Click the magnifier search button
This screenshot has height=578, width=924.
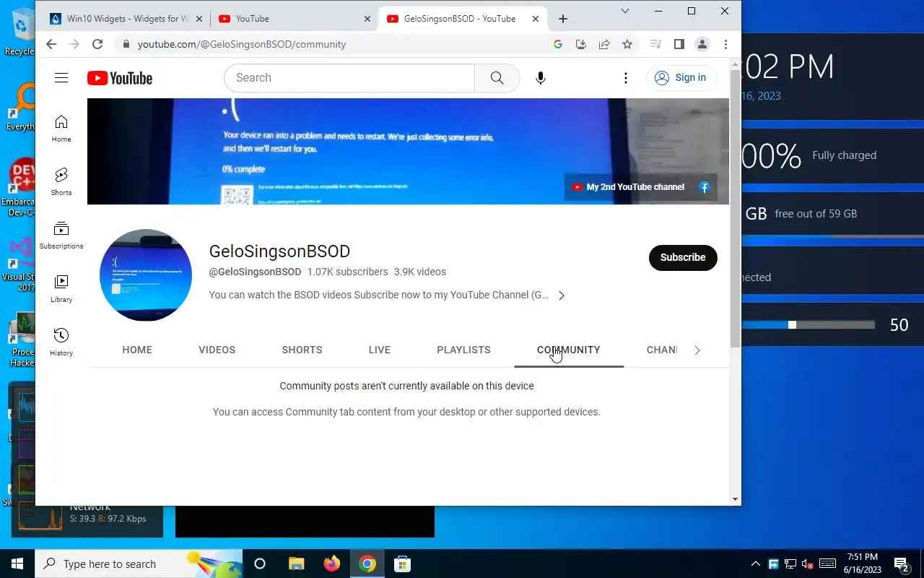coord(497,78)
